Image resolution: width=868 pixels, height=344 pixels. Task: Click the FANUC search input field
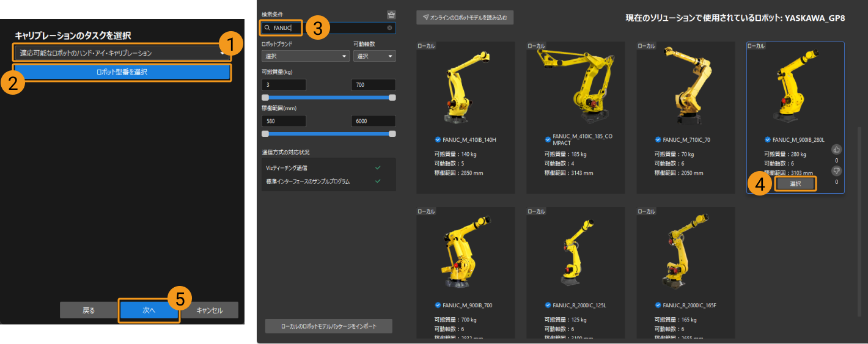(329, 28)
